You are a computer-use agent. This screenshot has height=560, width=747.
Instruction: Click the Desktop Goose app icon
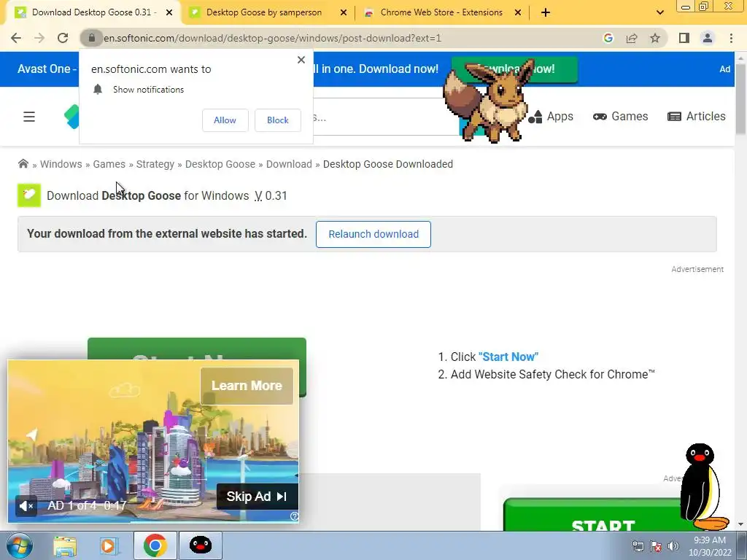pyautogui.click(x=29, y=195)
